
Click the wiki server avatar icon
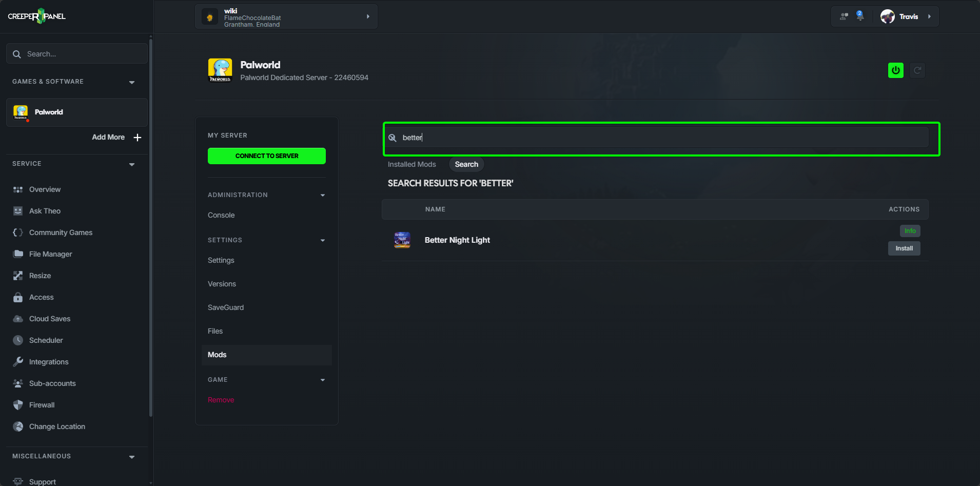(210, 17)
